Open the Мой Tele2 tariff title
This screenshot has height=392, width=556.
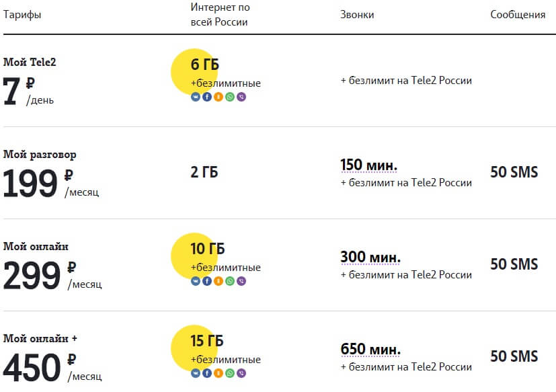pos(30,62)
